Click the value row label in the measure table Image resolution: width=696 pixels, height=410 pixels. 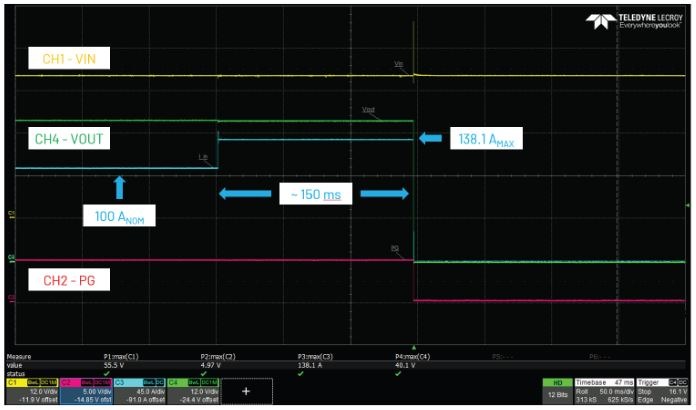[x=14, y=366]
